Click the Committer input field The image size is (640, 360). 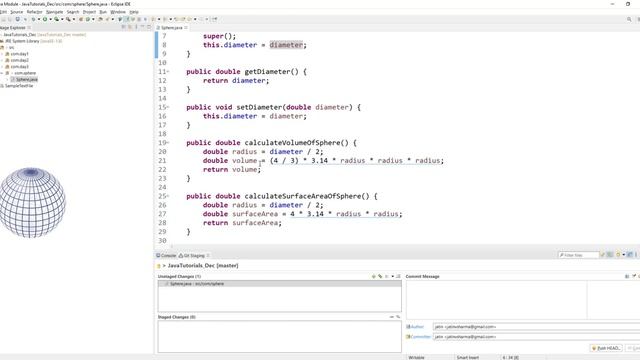tap(536, 337)
